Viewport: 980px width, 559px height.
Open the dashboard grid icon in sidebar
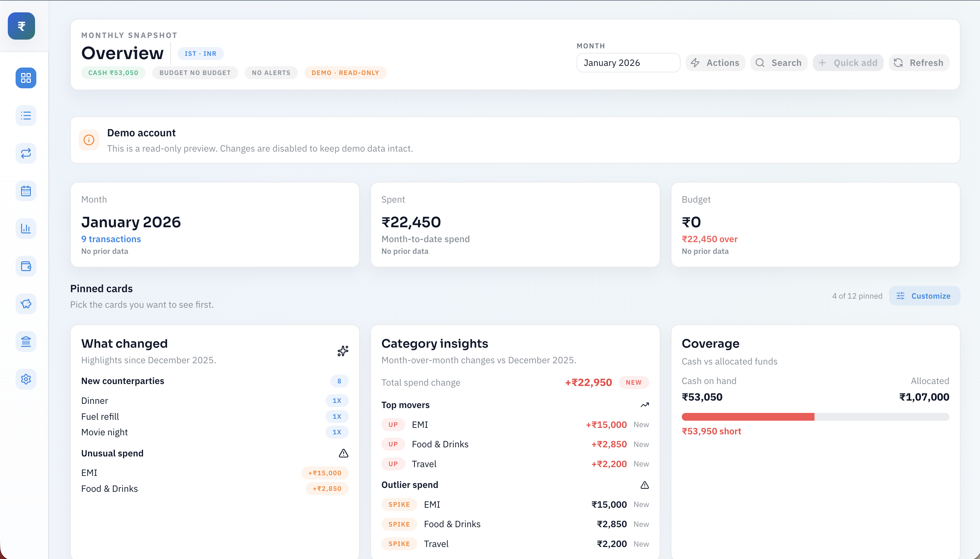[26, 78]
